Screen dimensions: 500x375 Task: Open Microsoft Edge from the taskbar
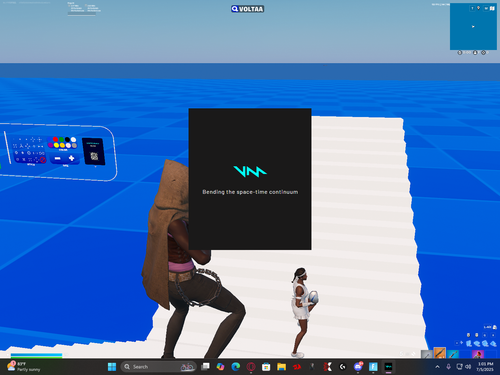(236, 367)
